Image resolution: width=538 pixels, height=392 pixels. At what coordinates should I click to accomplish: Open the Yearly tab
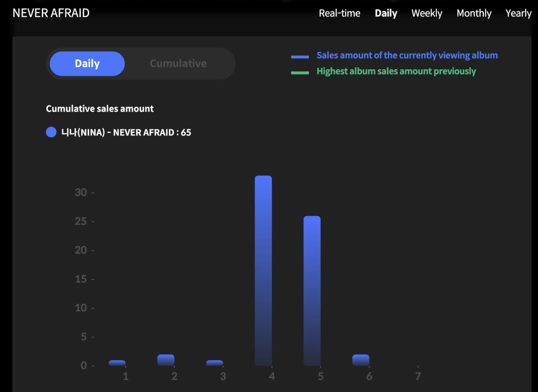(x=518, y=13)
